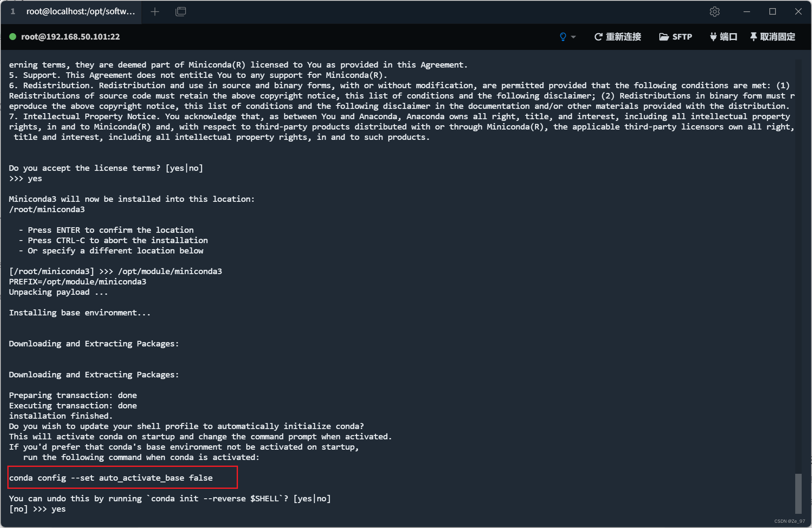Click the root@192.168.50.101:22 host label
The image size is (812, 528).
click(x=71, y=37)
